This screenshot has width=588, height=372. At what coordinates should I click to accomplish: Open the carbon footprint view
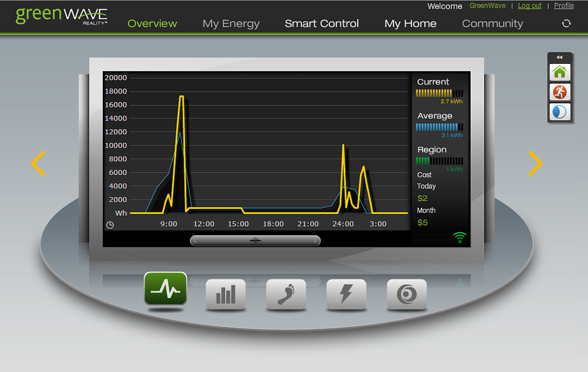point(286,294)
